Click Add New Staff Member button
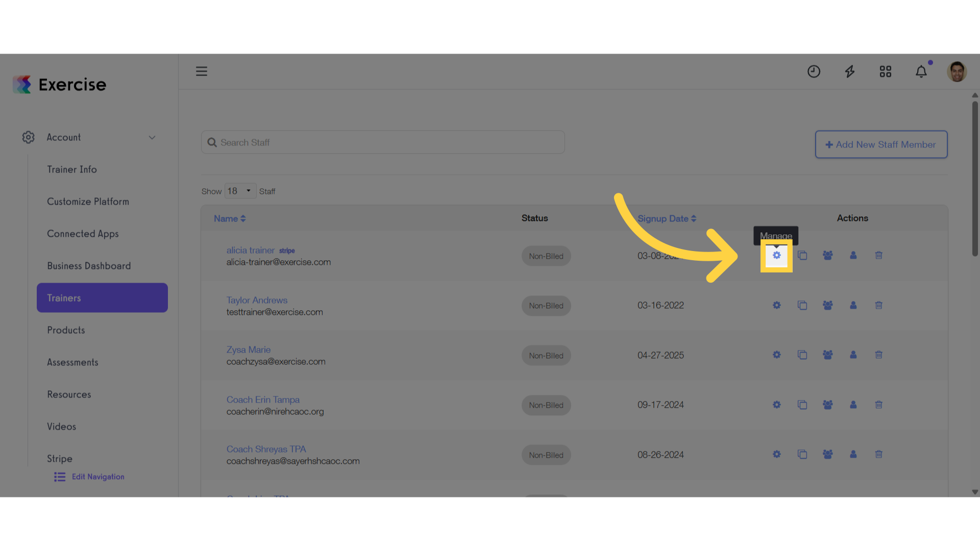980x551 pixels. coord(881,144)
